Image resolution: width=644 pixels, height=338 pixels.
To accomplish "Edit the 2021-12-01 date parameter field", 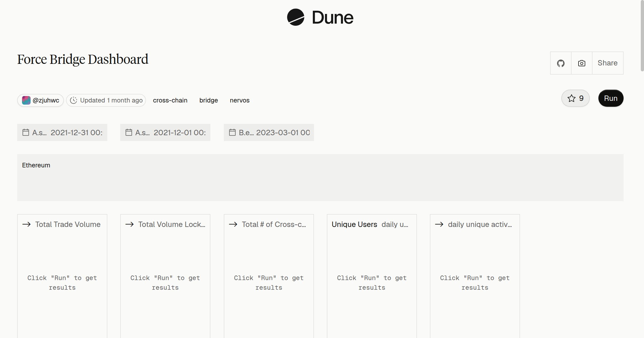I will 165,133.
